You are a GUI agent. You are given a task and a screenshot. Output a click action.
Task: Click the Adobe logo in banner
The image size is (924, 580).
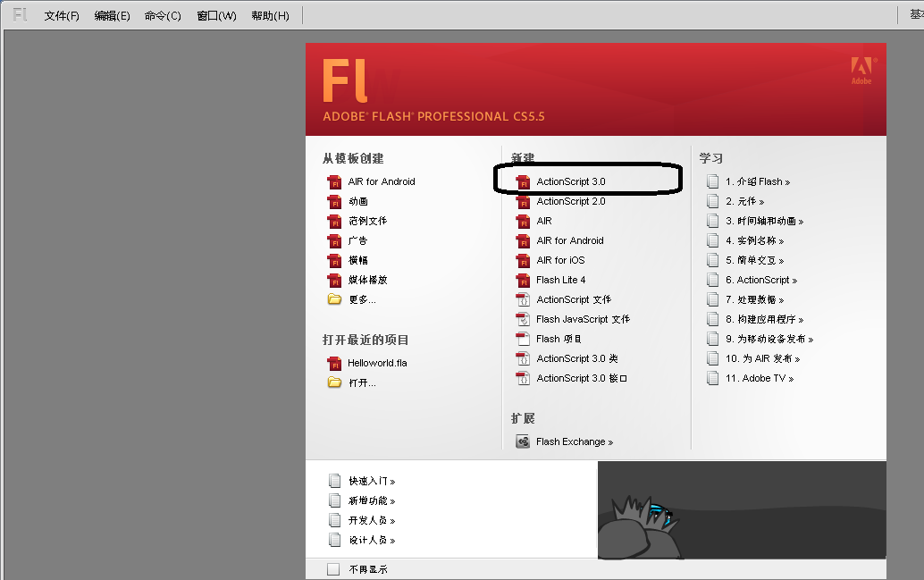[861, 71]
